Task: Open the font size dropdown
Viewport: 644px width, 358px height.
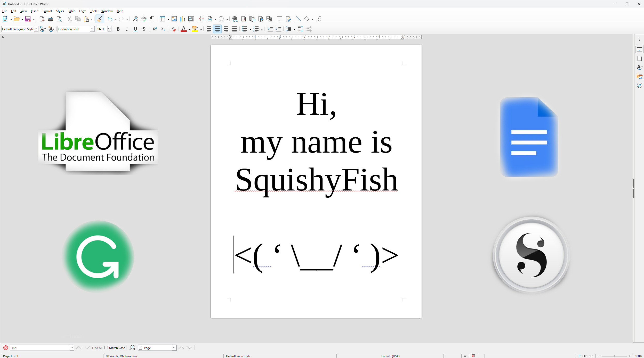Action: [109, 29]
